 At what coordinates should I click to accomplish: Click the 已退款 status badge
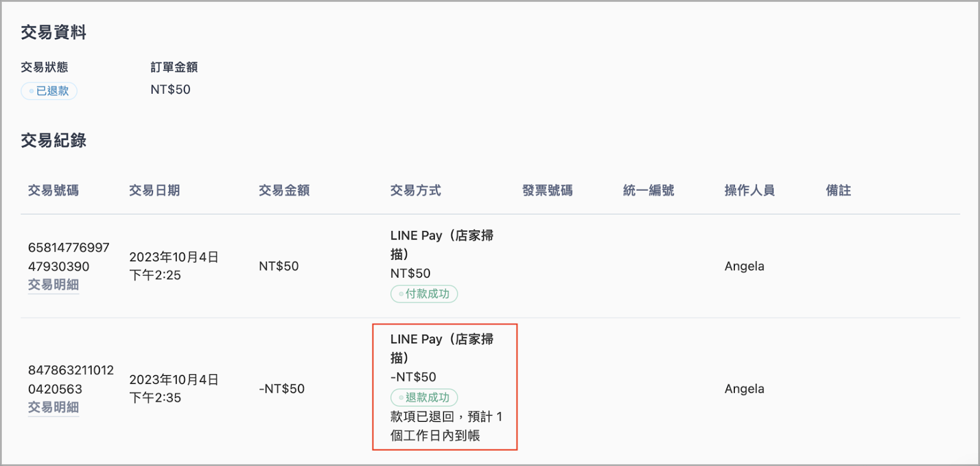[49, 91]
